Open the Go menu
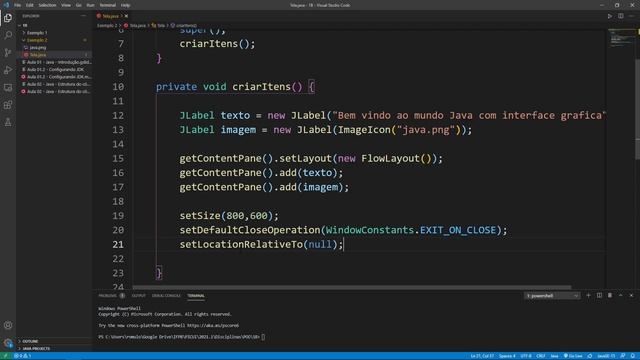 tap(78, 5)
